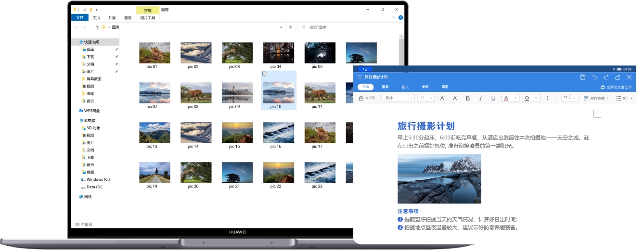Viewport: 644px width, 250px height.
Task: Select 此电脑 in the navigation pane
Action: (87, 121)
